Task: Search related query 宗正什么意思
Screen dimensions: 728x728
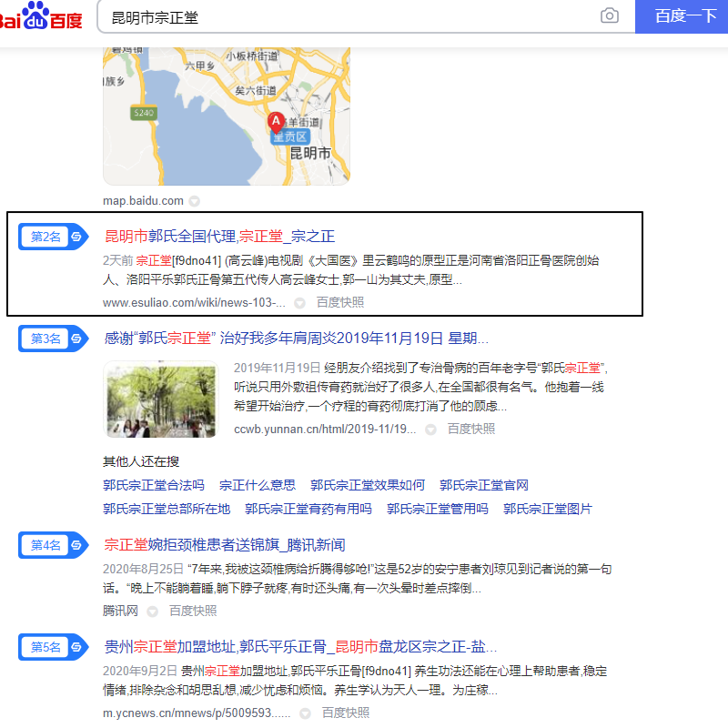Action: 258,485
